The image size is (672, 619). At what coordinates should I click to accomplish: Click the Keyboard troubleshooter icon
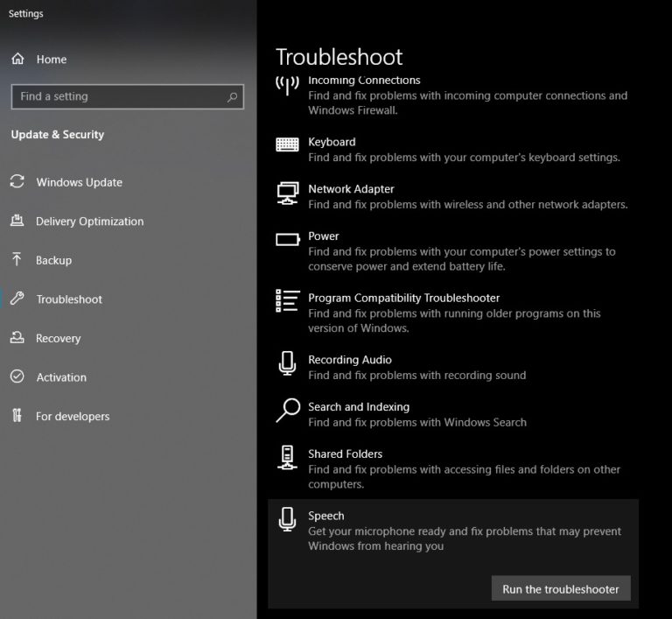point(287,144)
